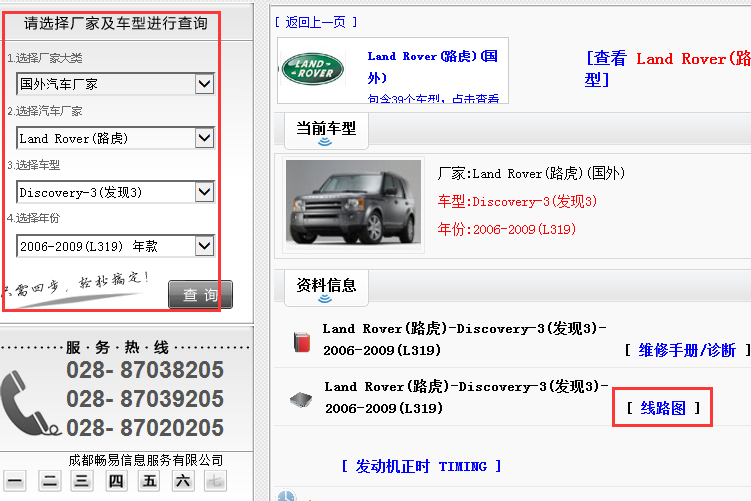Click the 包含39个车型 点击查看 text
Image resolution: width=751 pixels, height=501 pixels.
pos(433,99)
